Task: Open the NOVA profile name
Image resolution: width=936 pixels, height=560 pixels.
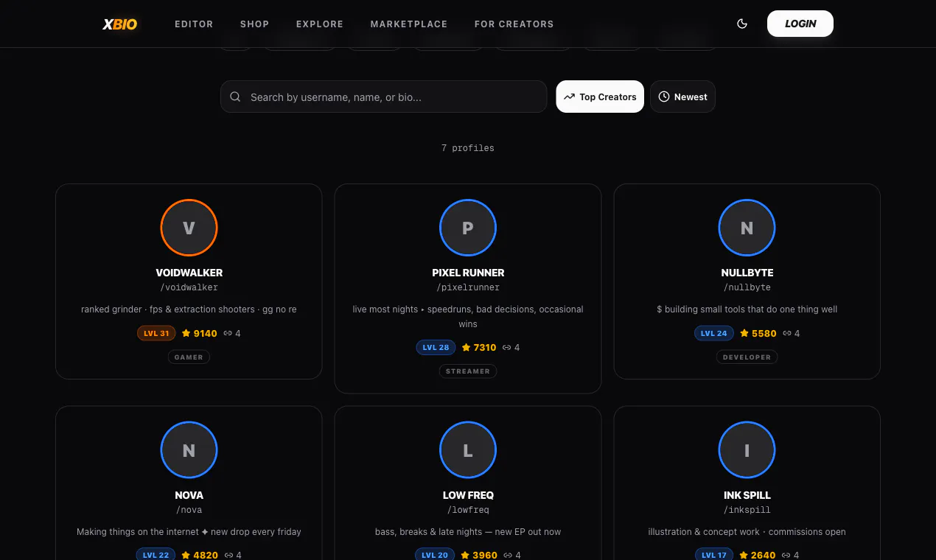Action: [189, 495]
